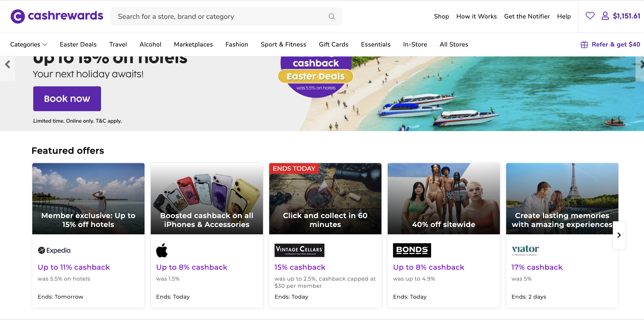View the $1,151.61 rewards balance
The width and height of the screenshot is (644, 320).
[626, 16]
